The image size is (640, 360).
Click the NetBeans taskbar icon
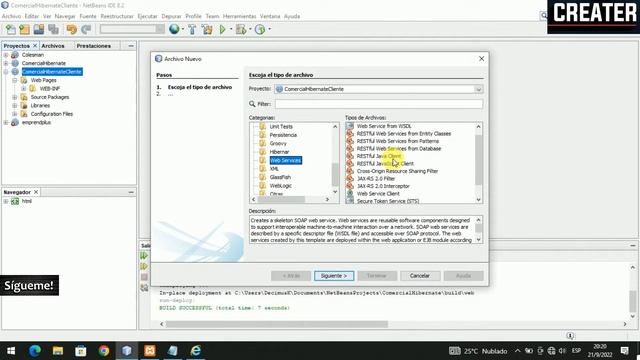pos(127,351)
